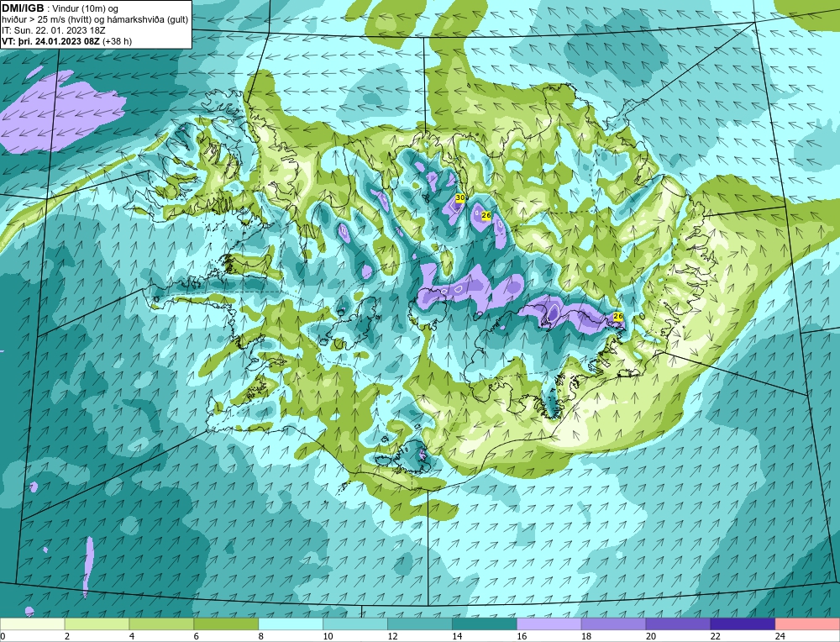The width and height of the screenshot is (840, 642).
Task: Select the 2–4 m/s light green legend swatch
Action: click(97, 624)
